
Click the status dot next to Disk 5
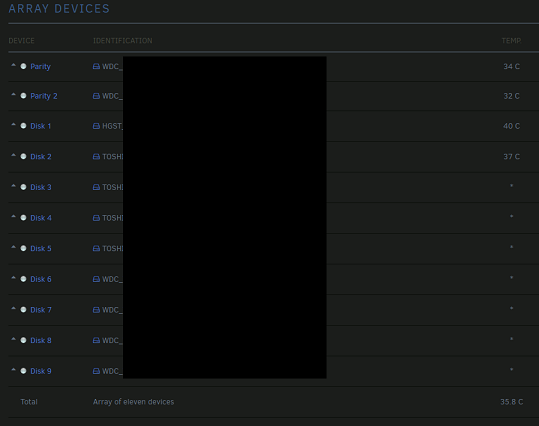[23, 248]
